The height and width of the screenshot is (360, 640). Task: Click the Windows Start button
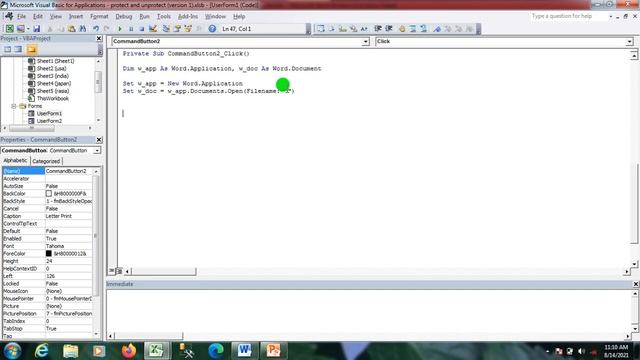[12, 351]
